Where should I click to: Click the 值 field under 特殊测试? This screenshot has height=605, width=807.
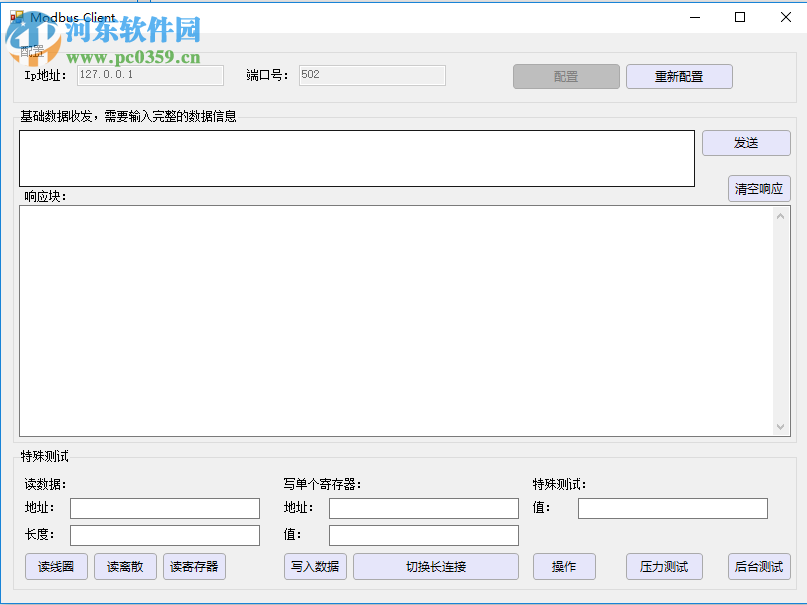tap(672, 508)
